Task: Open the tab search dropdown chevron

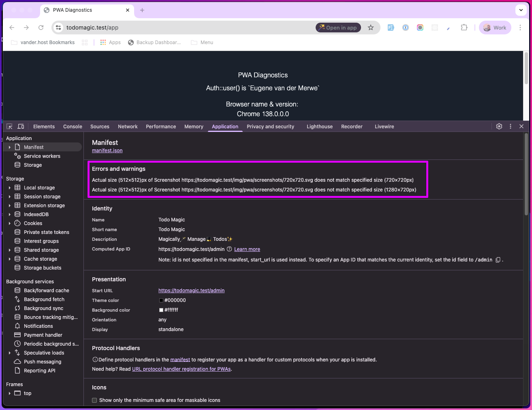Action: 521,10
